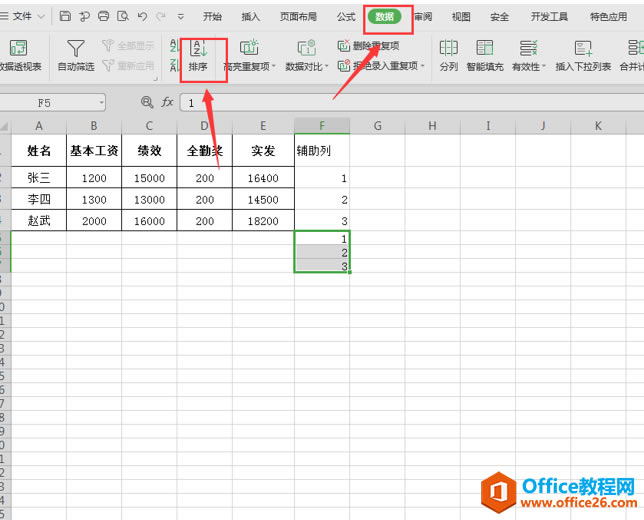
Task: Click the Select All corner box
Action: coord(5,126)
